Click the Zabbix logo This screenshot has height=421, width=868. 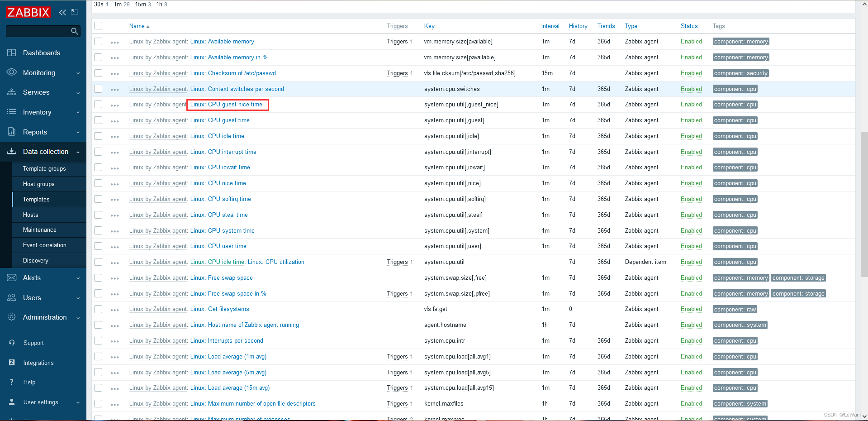pyautogui.click(x=28, y=12)
